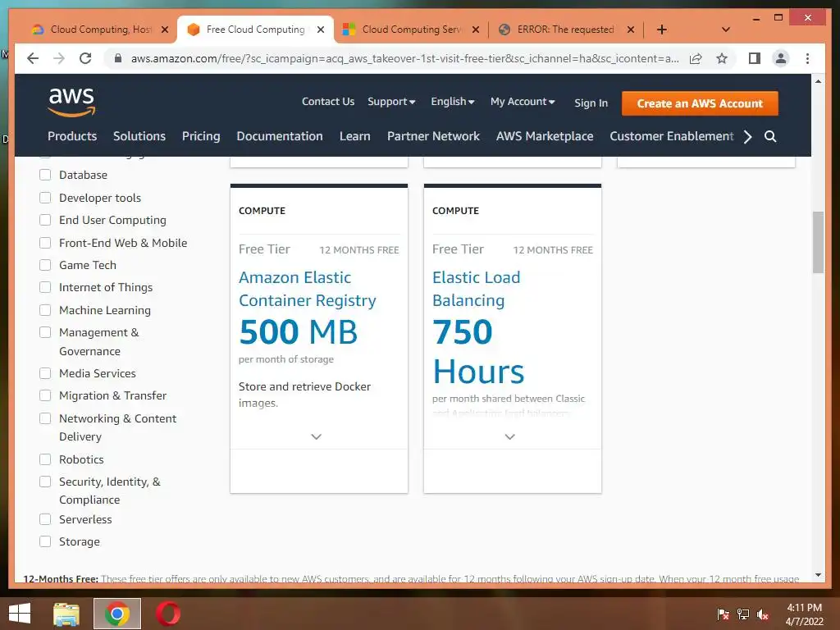Click the Action Center flag tray icon
The image size is (840, 630).
point(723,614)
